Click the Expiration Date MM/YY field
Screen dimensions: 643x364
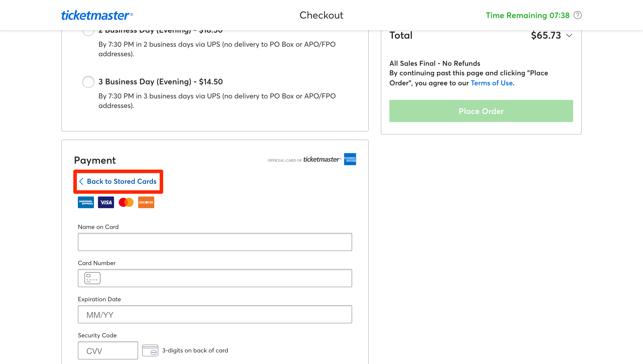click(215, 314)
